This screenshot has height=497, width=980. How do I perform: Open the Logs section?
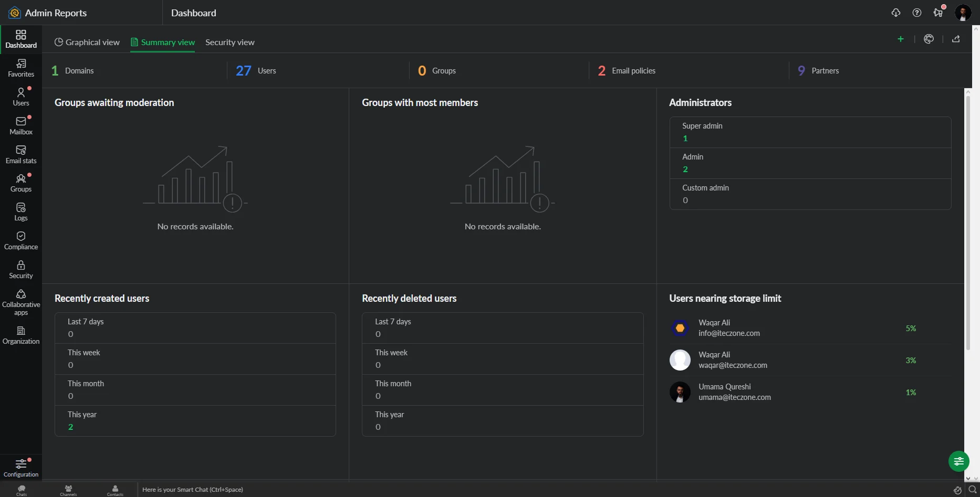21,212
